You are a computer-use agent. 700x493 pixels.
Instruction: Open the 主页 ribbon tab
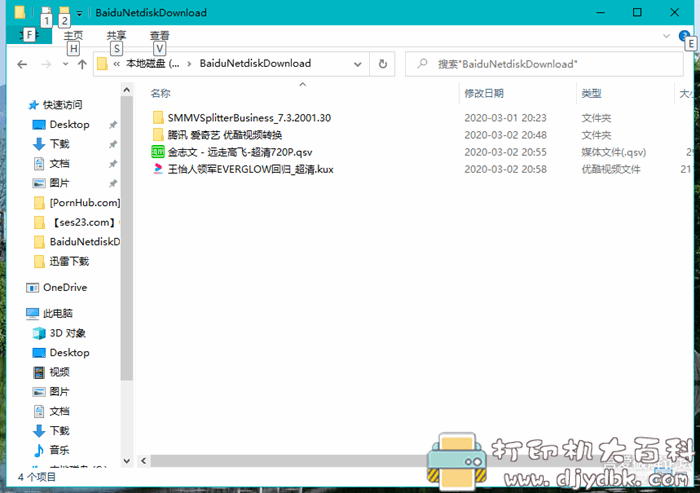pos(73,35)
